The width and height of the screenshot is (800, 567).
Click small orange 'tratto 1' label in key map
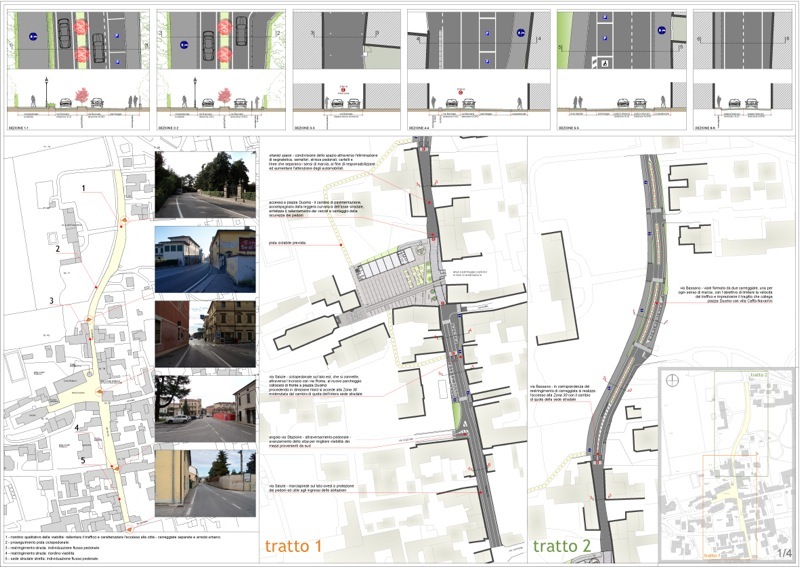(712, 555)
